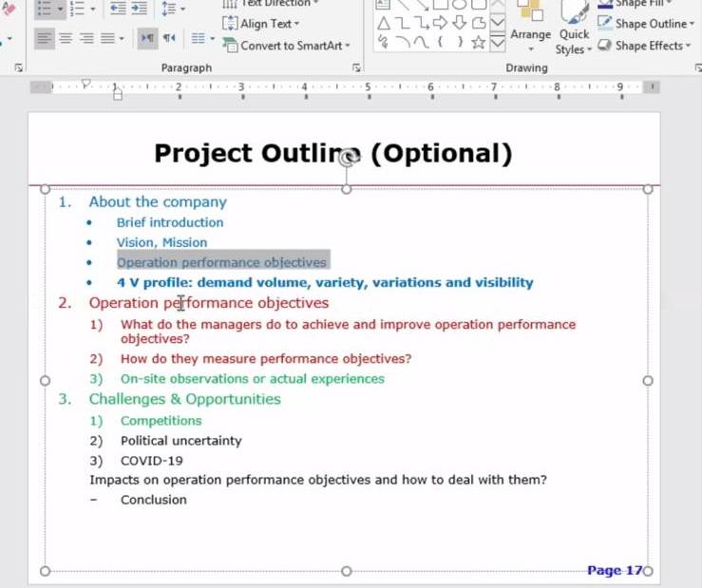The height and width of the screenshot is (588, 702).
Task: Click the highlighted 'Operation performance objectives' bullet
Action: tap(221, 262)
